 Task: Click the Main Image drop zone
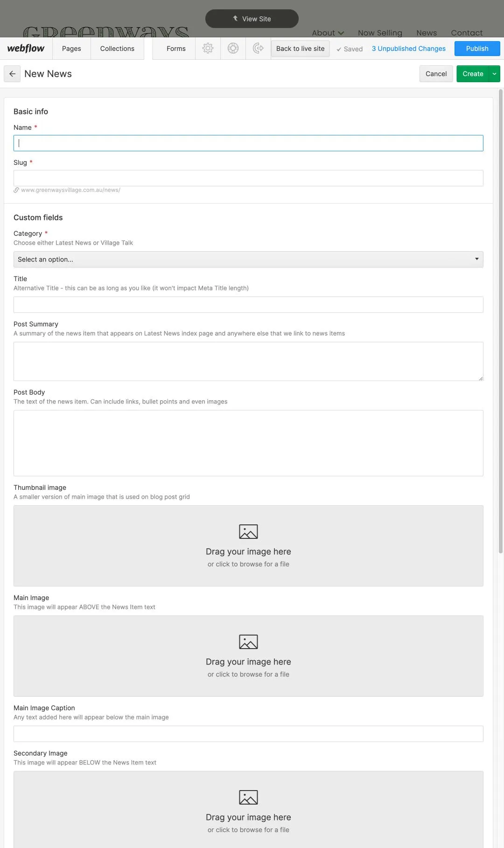[x=248, y=656]
